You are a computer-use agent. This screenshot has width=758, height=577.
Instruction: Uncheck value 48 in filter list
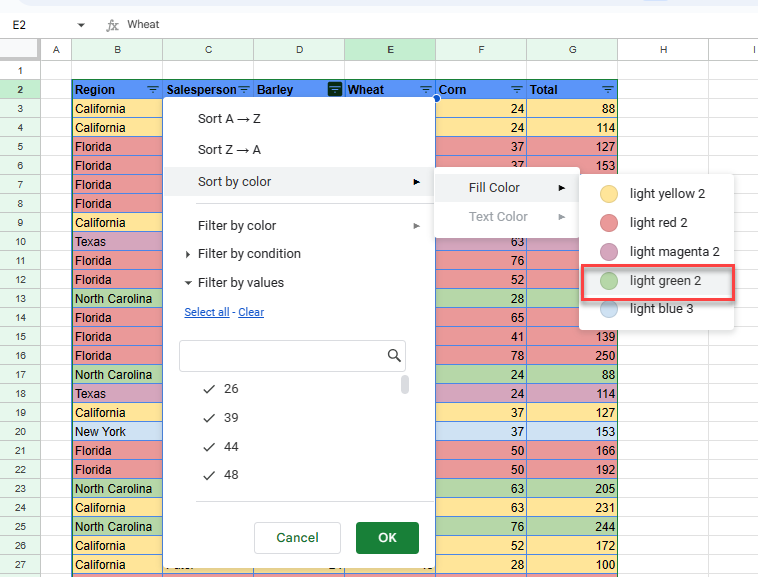pyautogui.click(x=209, y=476)
